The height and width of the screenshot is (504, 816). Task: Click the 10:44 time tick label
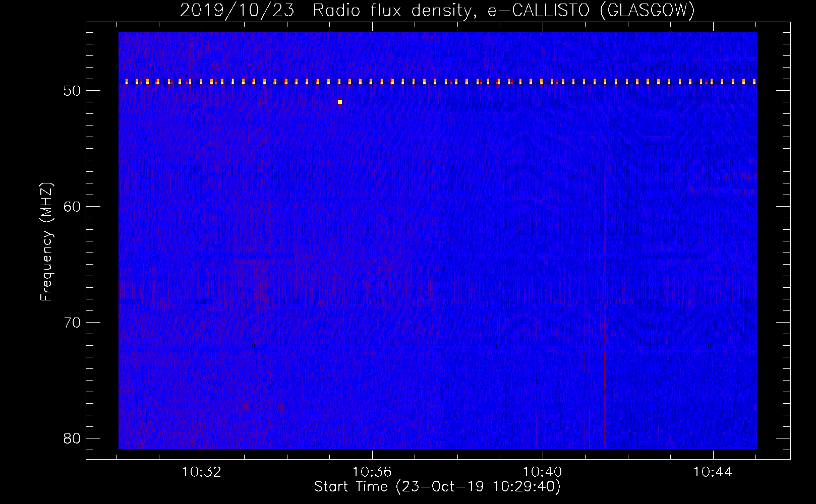(713, 472)
